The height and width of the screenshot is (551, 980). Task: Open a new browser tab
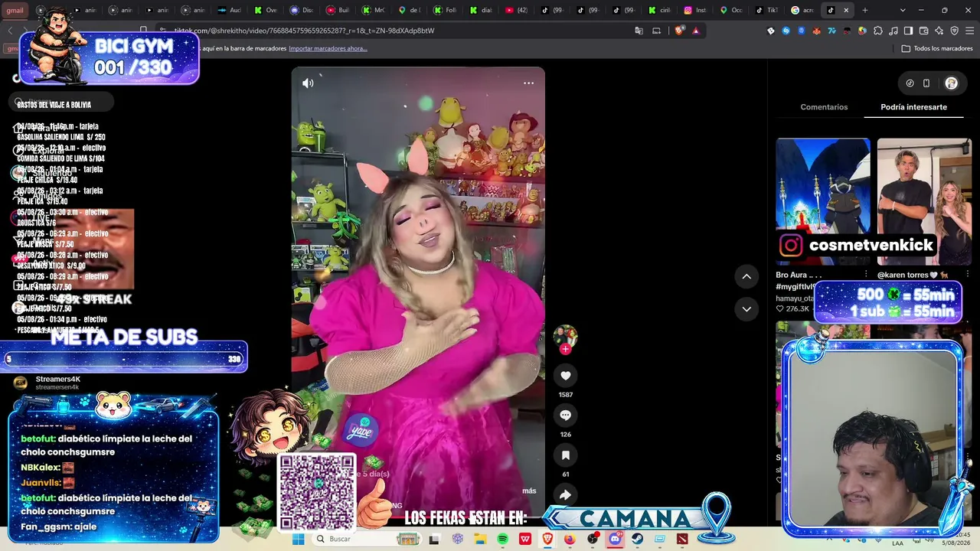coord(865,10)
